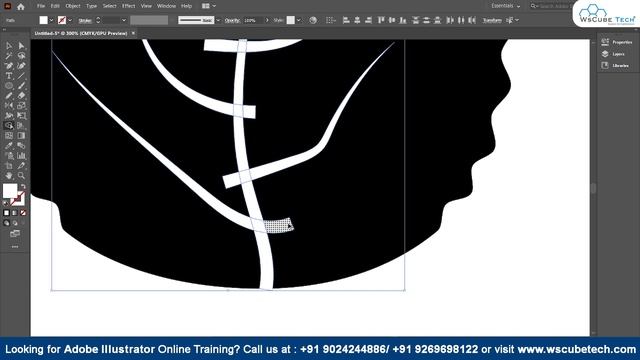Set paint mode to Gradient
Screen dimensions: 640x360
[15, 213]
